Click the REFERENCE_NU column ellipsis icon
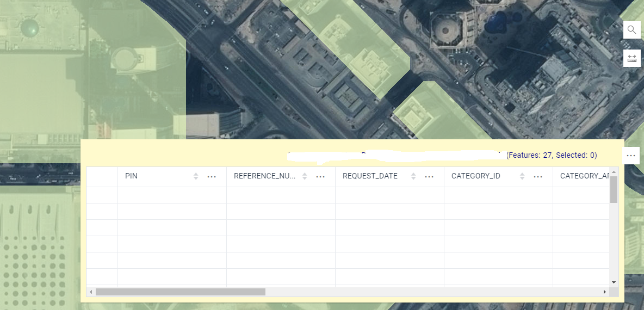The width and height of the screenshot is (644, 327). (320, 176)
